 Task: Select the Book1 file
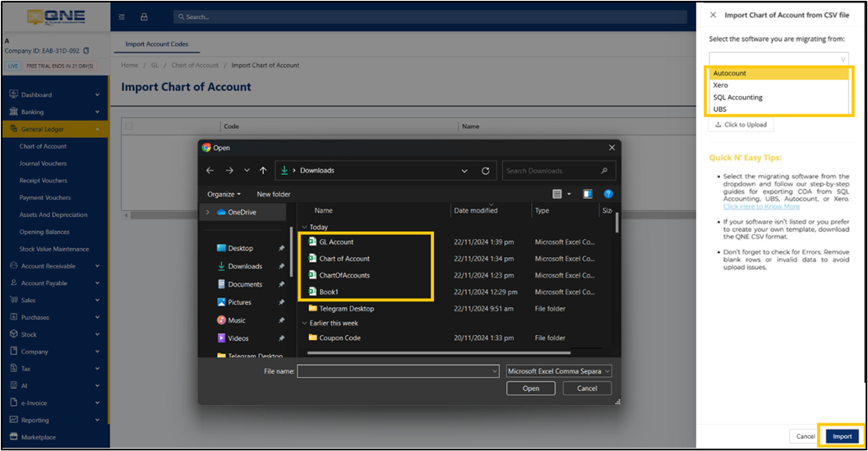323,292
